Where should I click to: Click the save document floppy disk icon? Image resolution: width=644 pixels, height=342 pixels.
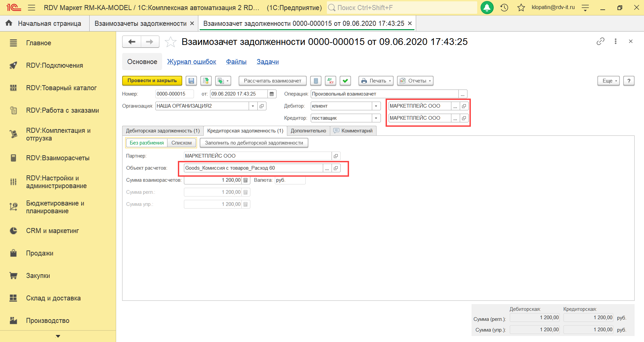[191, 81]
